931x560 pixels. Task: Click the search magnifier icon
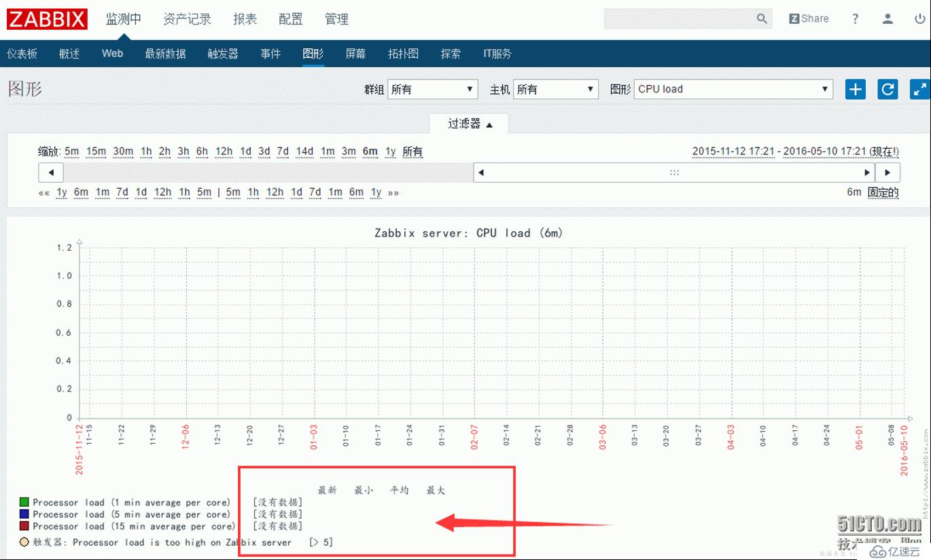[x=762, y=19]
